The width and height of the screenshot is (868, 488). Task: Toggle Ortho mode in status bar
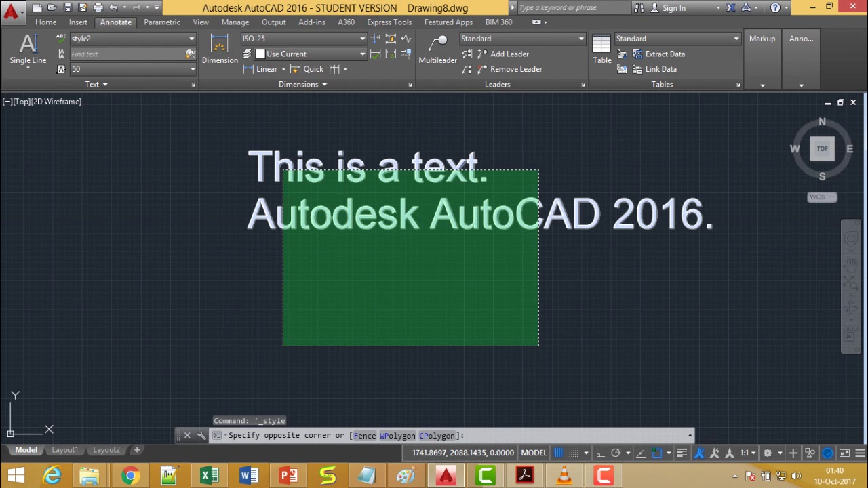coord(600,453)
